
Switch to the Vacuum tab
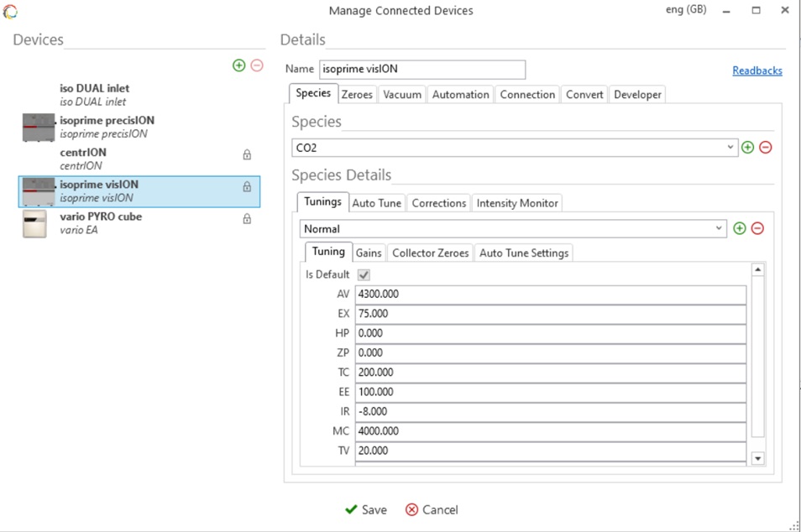(402, 95)
